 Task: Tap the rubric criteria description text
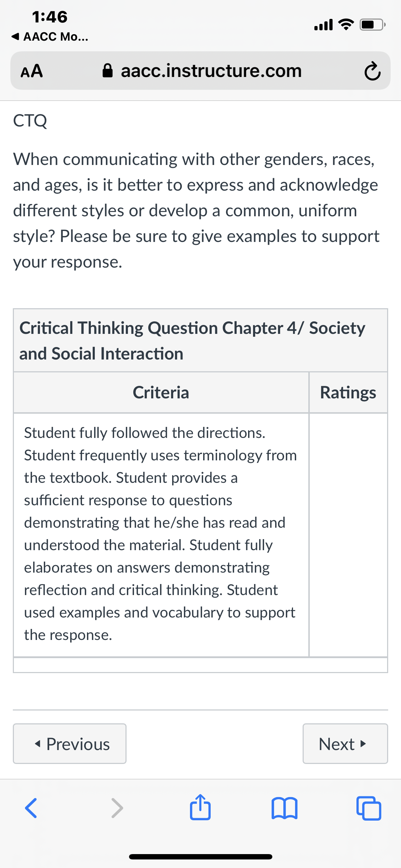tap(160, 534)
